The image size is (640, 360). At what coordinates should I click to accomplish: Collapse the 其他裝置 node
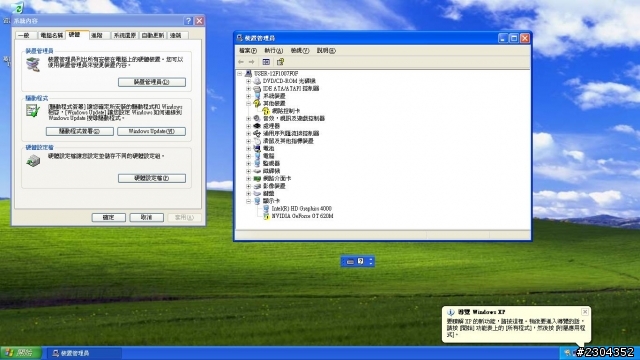(x=248, y=103)
